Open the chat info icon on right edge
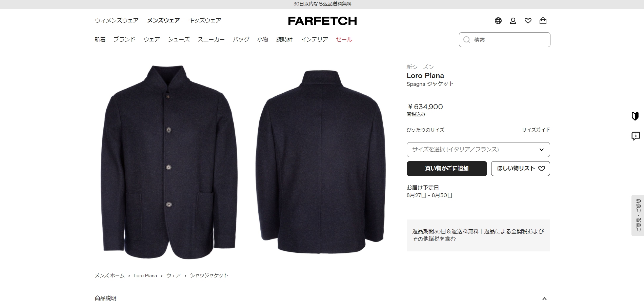The width and height of the screenshot is (644, 306). [636, 136]
